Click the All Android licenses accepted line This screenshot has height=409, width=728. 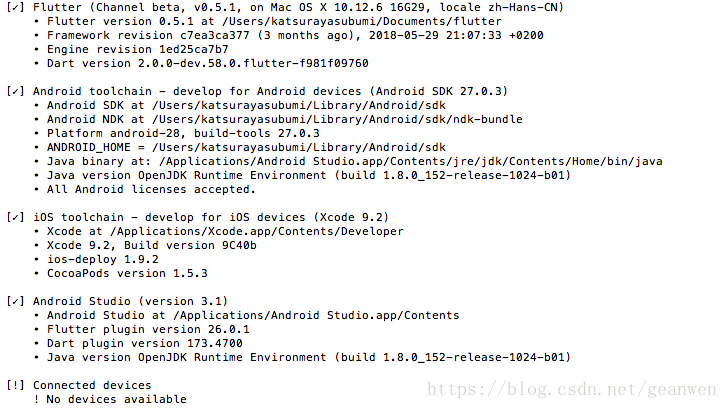151,189
